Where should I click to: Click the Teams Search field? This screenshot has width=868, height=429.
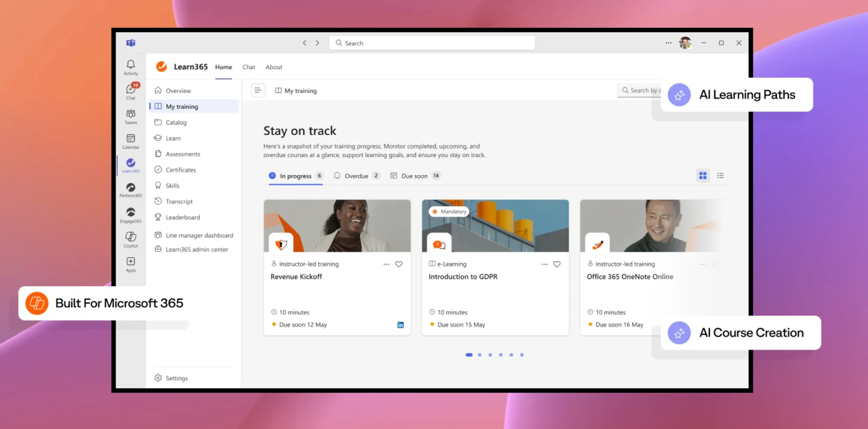click(x=432, y=43)
